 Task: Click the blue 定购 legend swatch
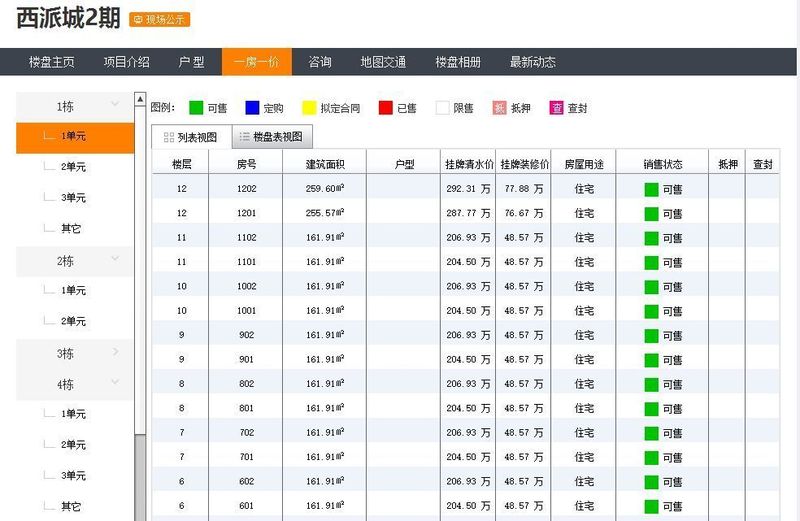tap(252, 108)
